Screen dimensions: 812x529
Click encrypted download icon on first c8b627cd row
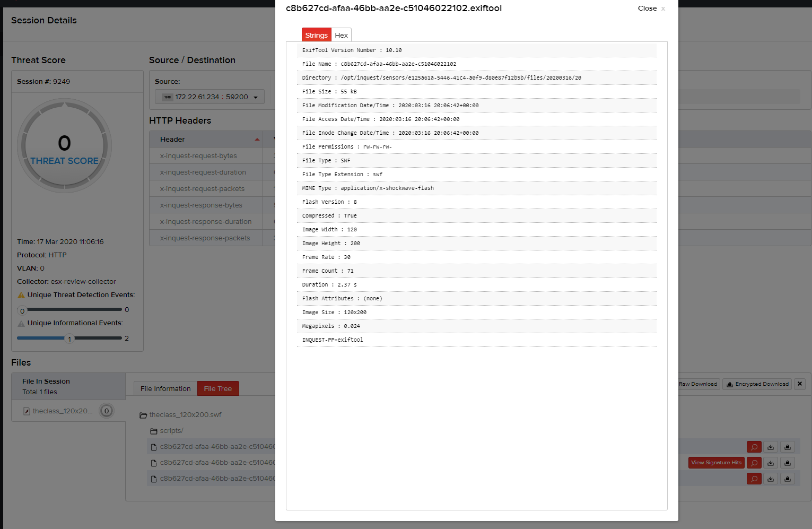point(788,447)
